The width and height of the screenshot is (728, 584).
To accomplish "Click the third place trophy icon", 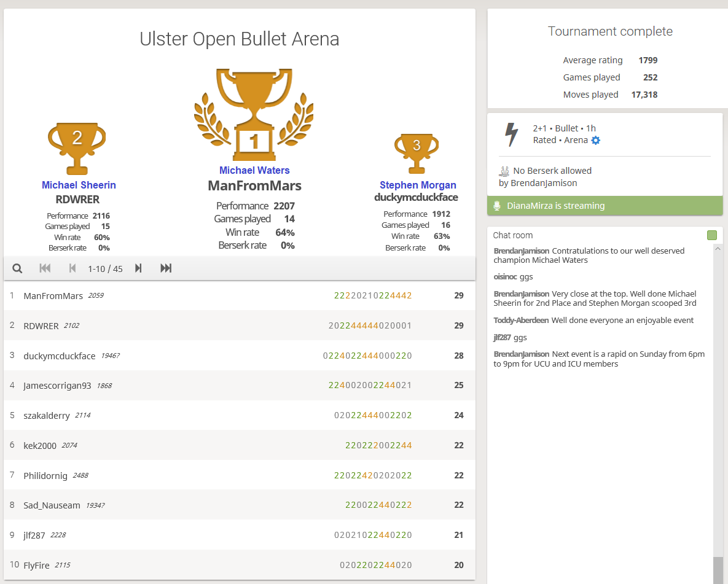I will tap(417, 154).
